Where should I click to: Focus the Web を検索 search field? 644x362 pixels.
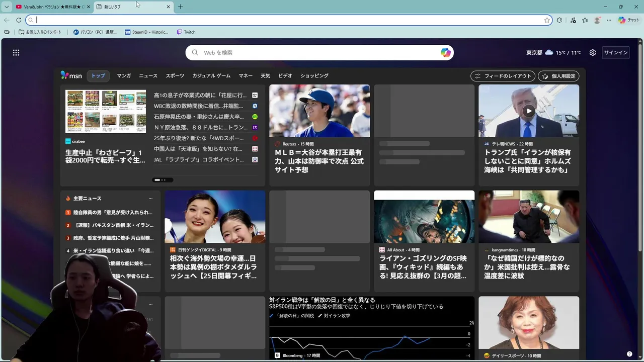click(319, 53)
